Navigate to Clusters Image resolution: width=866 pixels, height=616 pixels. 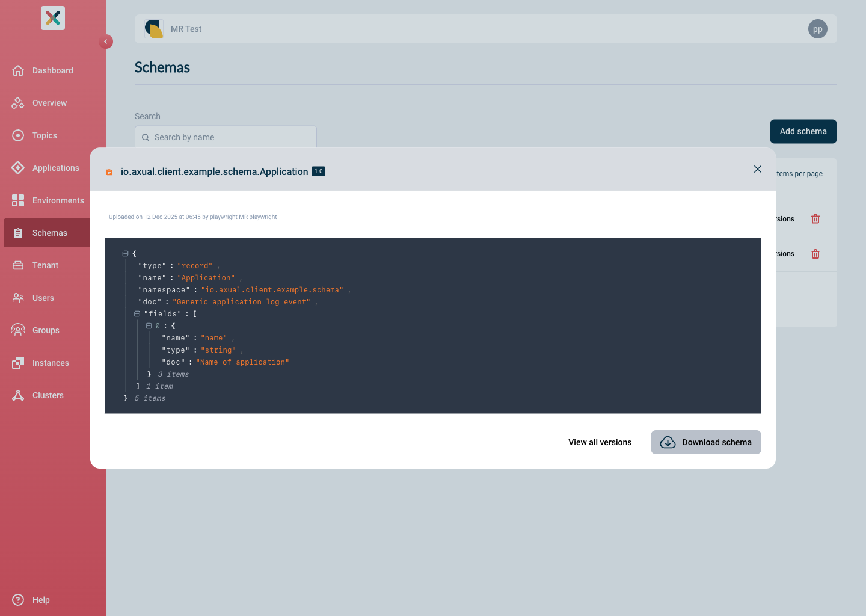click(48, 395)
